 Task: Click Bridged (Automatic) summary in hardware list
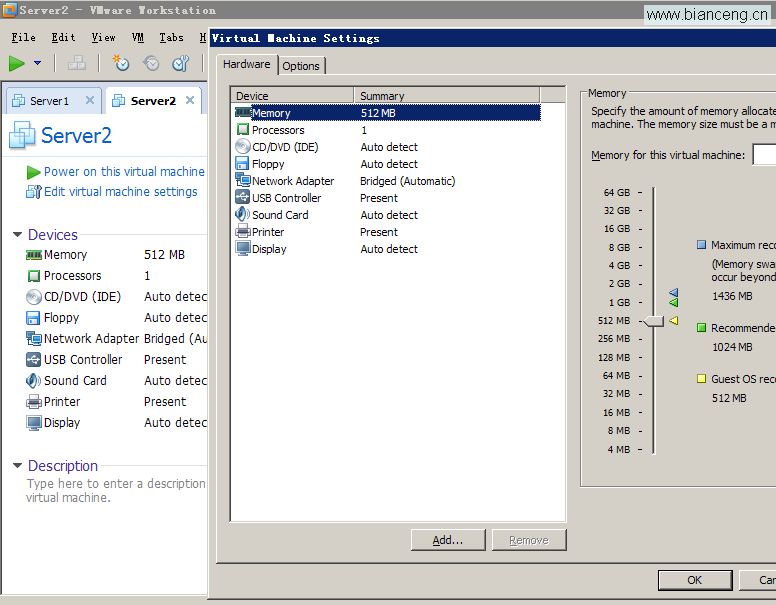click(x=407, y=181)
